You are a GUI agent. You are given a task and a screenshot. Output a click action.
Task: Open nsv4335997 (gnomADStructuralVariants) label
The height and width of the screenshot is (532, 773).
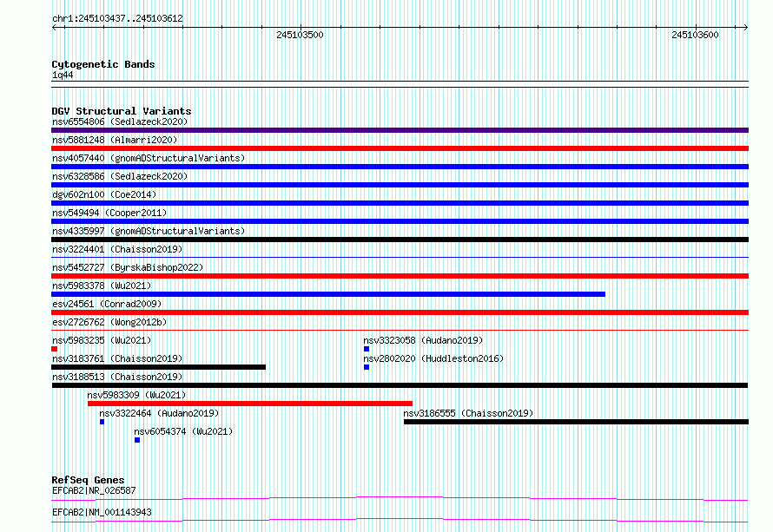click(149, 231)
